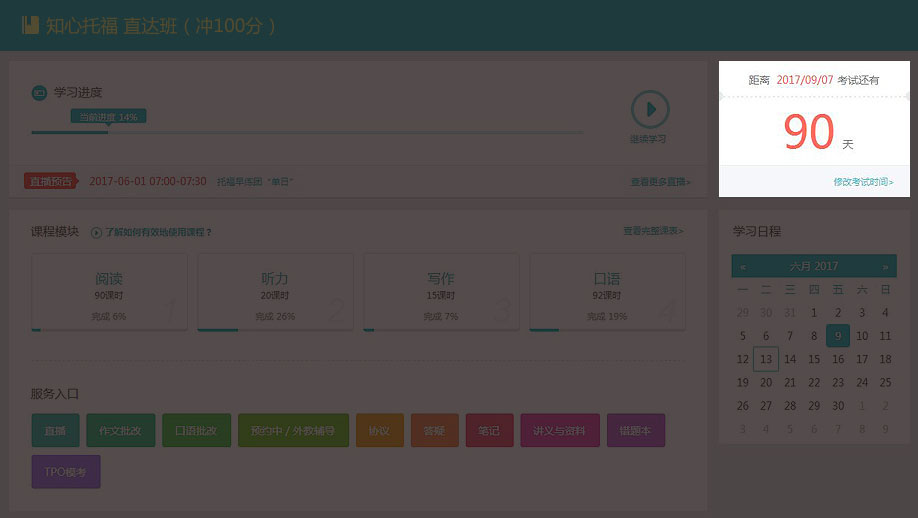
Task: Select the 写作 module card
Action: click(x=441, y=292)
